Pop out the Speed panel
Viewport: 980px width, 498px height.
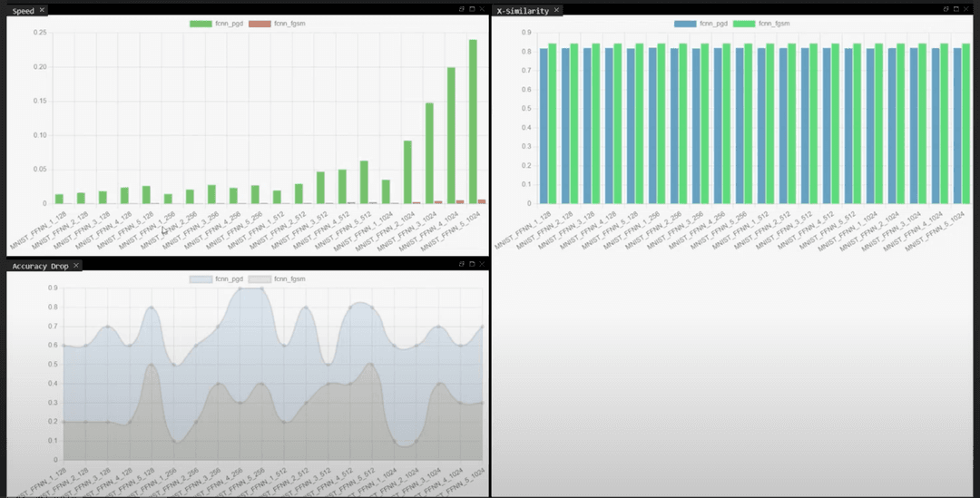coord(461,9)
